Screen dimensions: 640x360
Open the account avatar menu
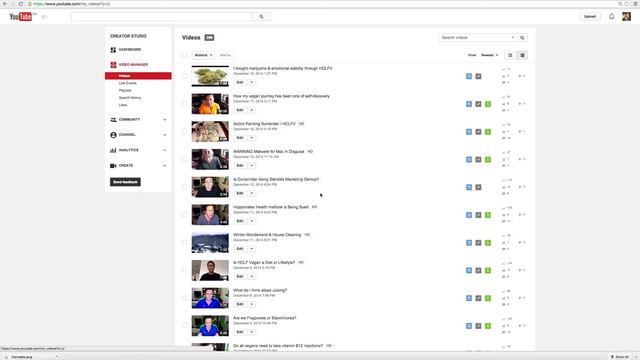[627, 16]
